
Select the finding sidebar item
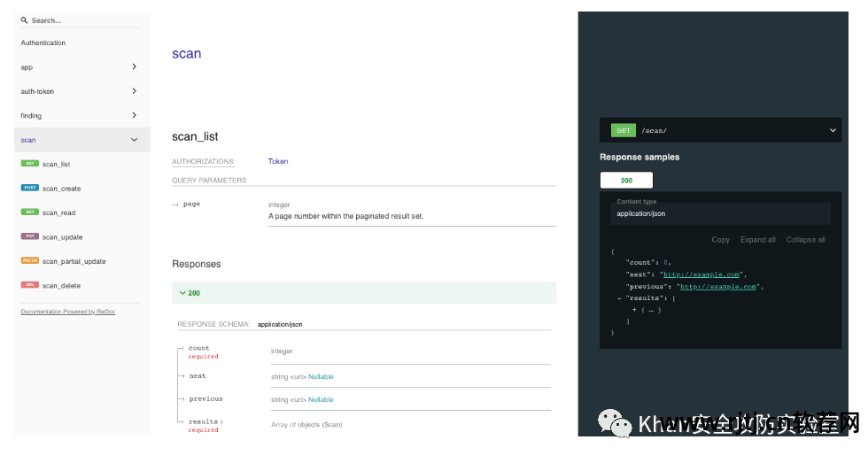click(x=31, y=116)
